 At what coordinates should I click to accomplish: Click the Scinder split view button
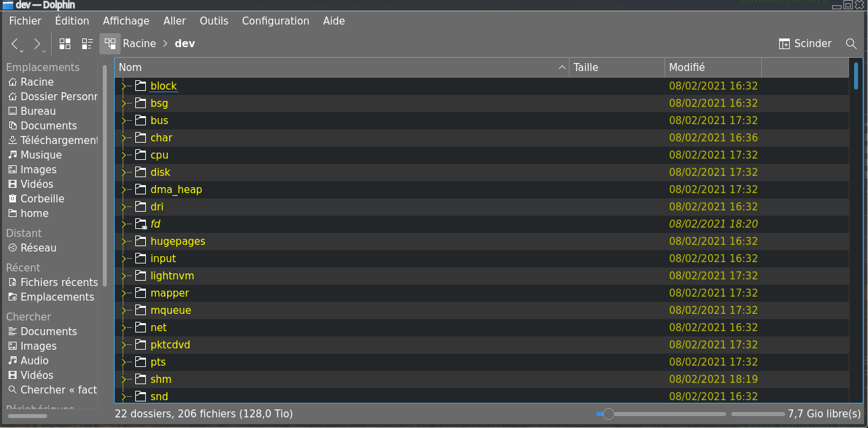coord(805,44)
